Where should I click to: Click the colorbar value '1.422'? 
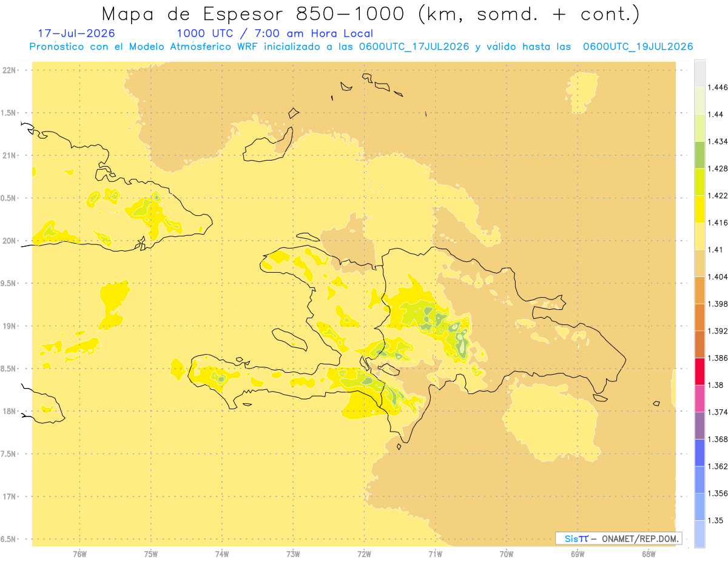click(717, 196)
